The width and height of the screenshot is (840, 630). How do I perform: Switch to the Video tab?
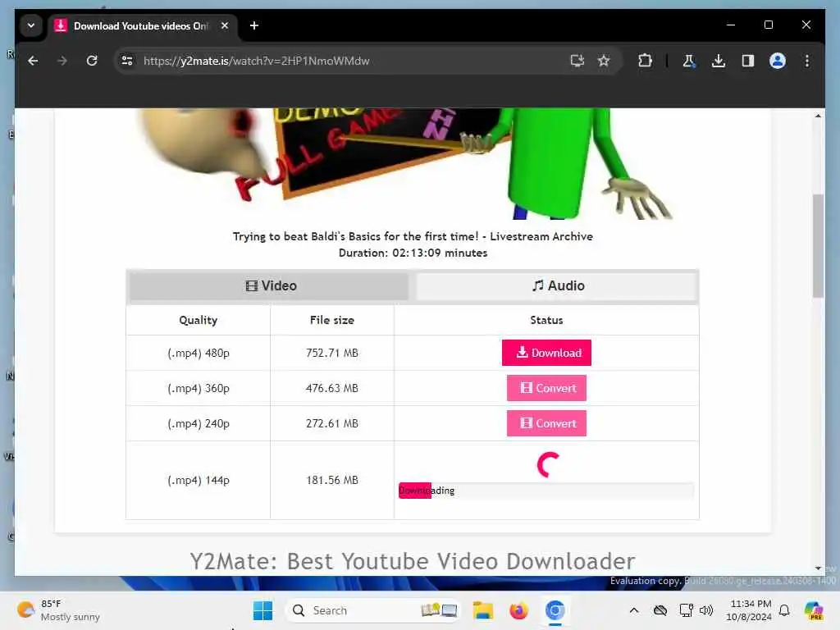click(x=271, y=286)
